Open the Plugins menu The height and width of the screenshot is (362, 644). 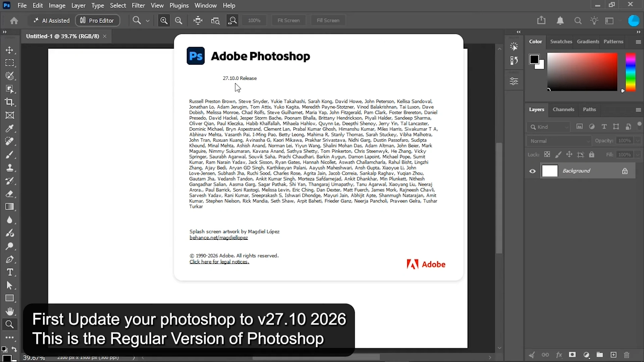[179, 5]
